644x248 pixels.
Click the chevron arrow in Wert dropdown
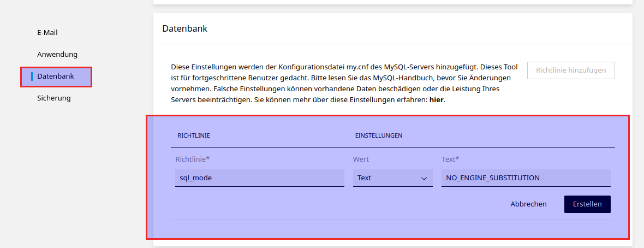coord(424,178)
